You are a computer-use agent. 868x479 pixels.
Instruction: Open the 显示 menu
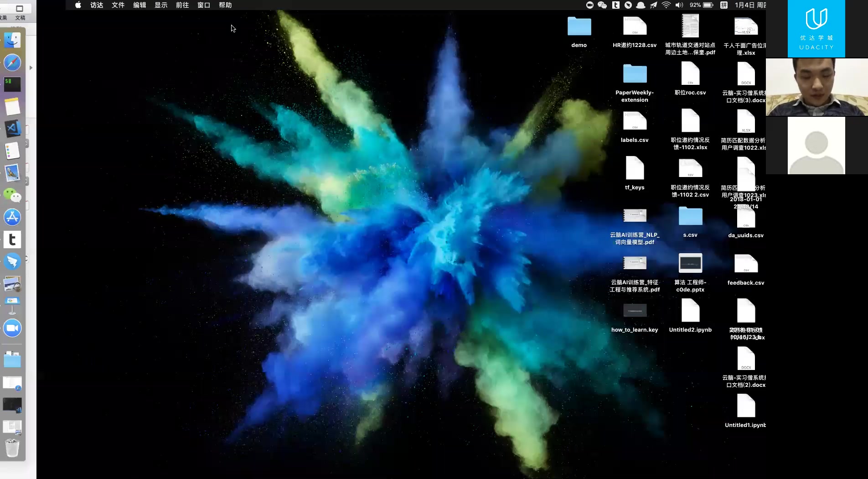(161, 5)
